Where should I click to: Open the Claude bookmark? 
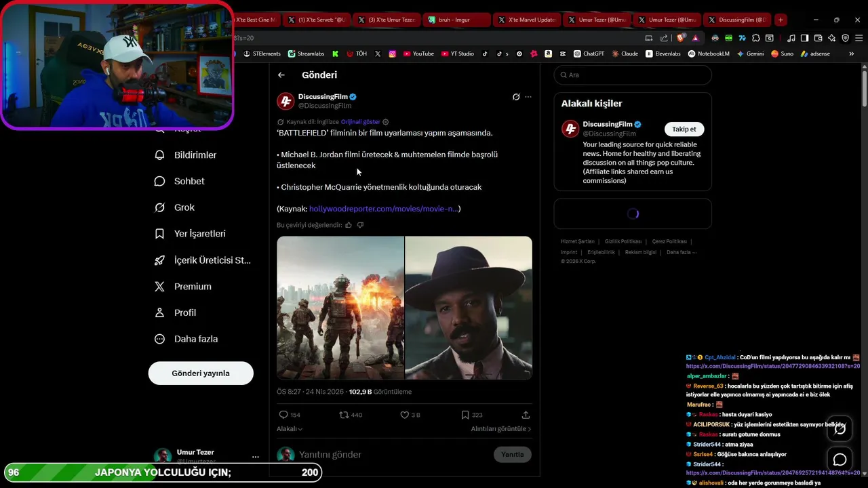pyautogui.click(x=625, y=54)
